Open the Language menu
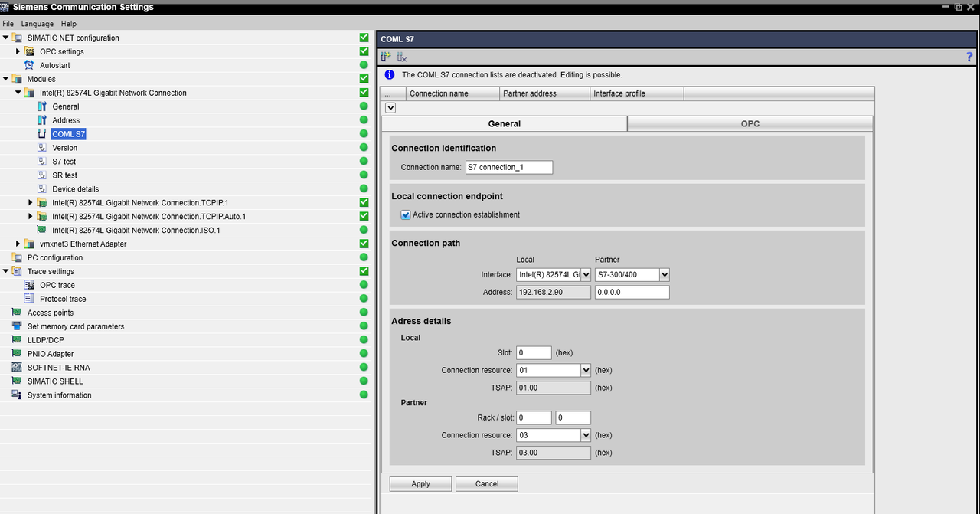The width and height of the screenshot is (980, 514). 38,24
